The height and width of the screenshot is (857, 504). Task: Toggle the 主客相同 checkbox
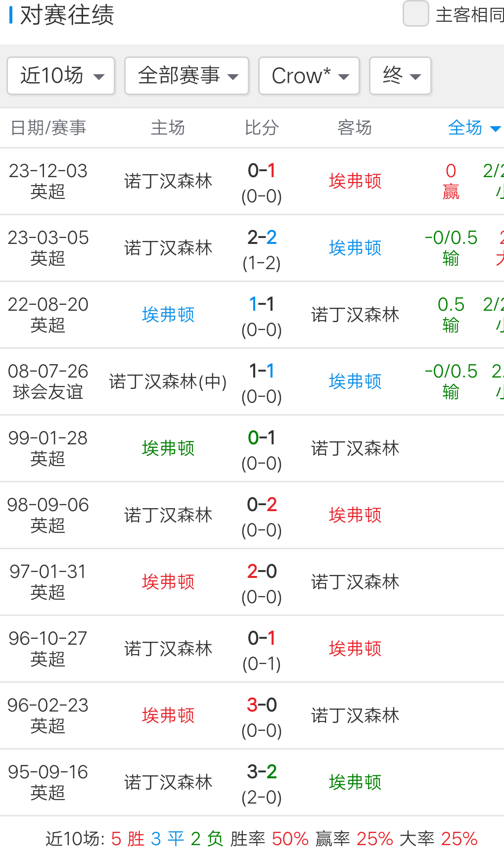(x=415, y=14)
